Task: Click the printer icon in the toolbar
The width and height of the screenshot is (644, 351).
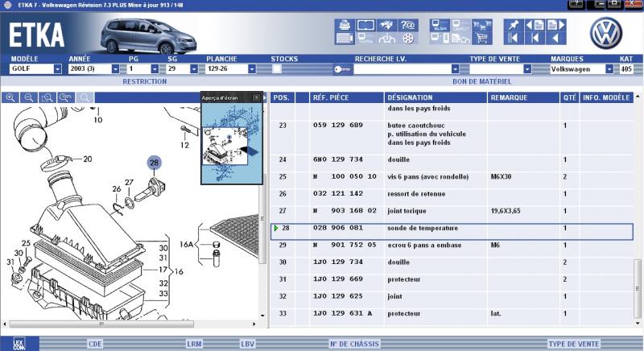Action: tap(345, 25)
